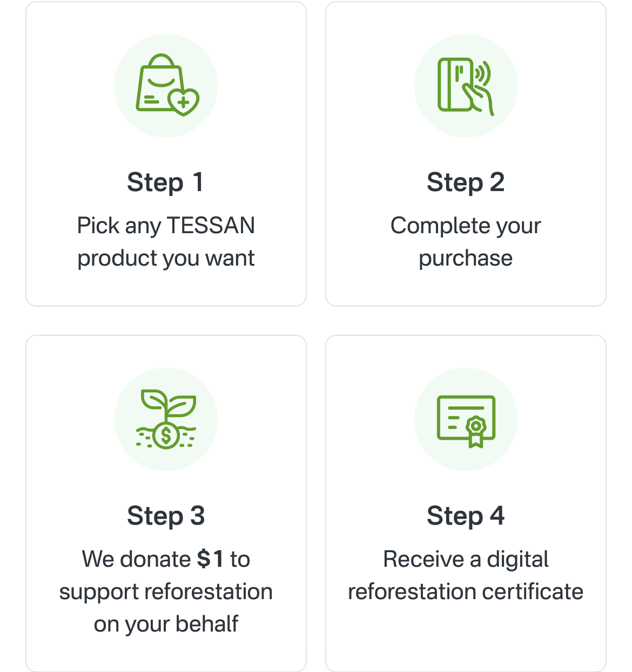Click the word "TESSAN" in Step 1
The height and width of the screenshot is (672, 632).
(x=211, y=226)
